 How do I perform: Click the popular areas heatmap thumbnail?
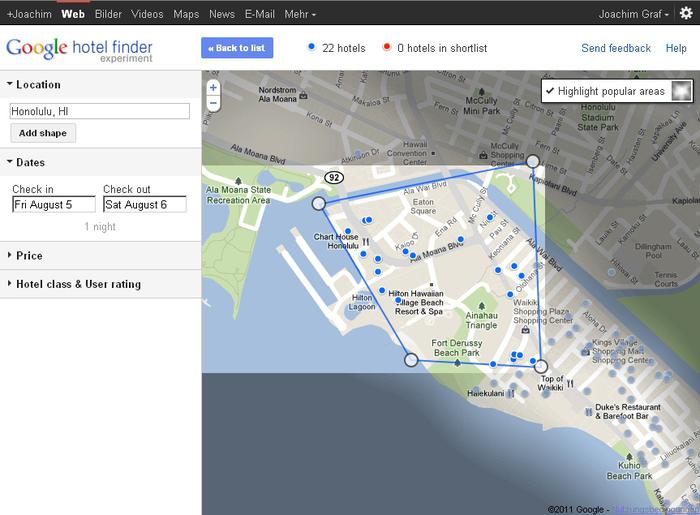681,91
